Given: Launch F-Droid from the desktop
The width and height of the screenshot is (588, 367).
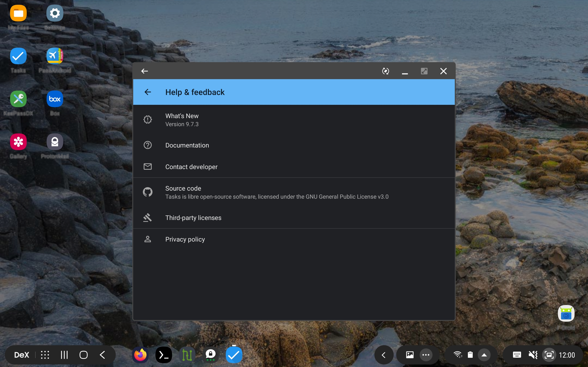Looking at the screenshot, I should [x=566, y=314].
